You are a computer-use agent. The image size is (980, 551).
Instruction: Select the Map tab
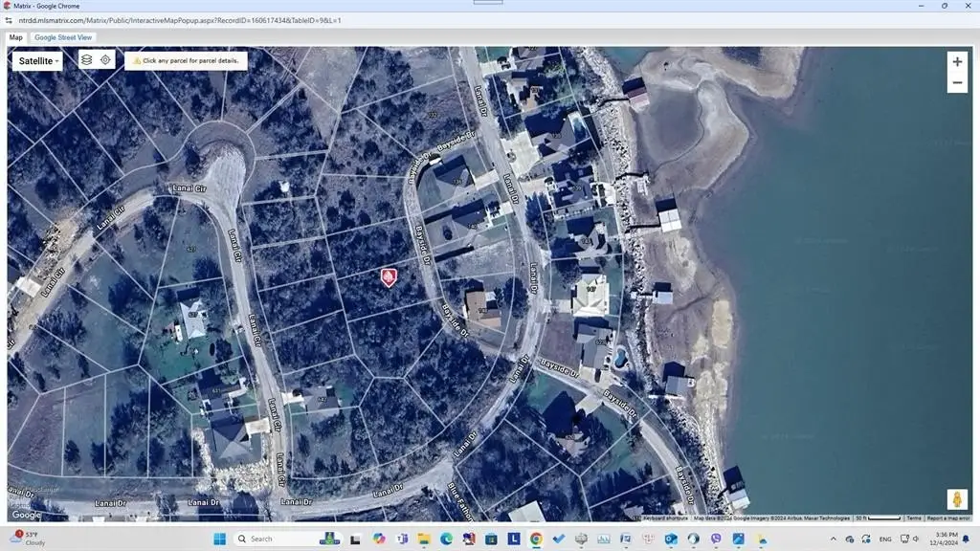tap(14, 37)
